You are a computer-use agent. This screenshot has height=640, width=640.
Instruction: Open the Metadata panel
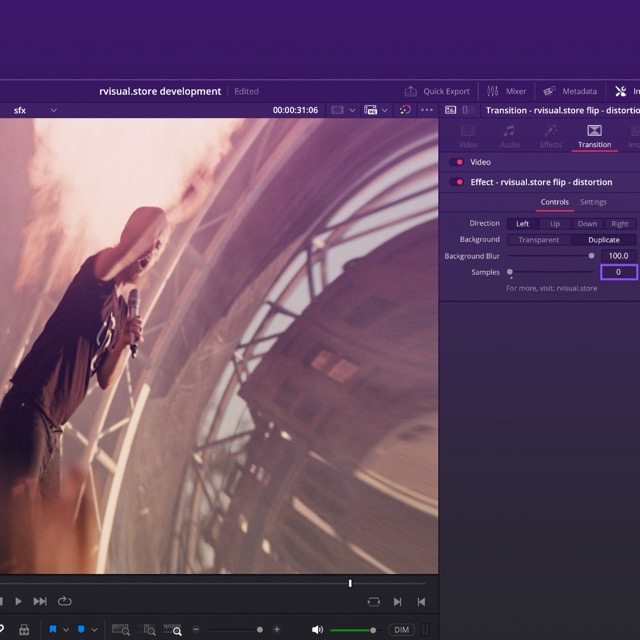(569, 91)
